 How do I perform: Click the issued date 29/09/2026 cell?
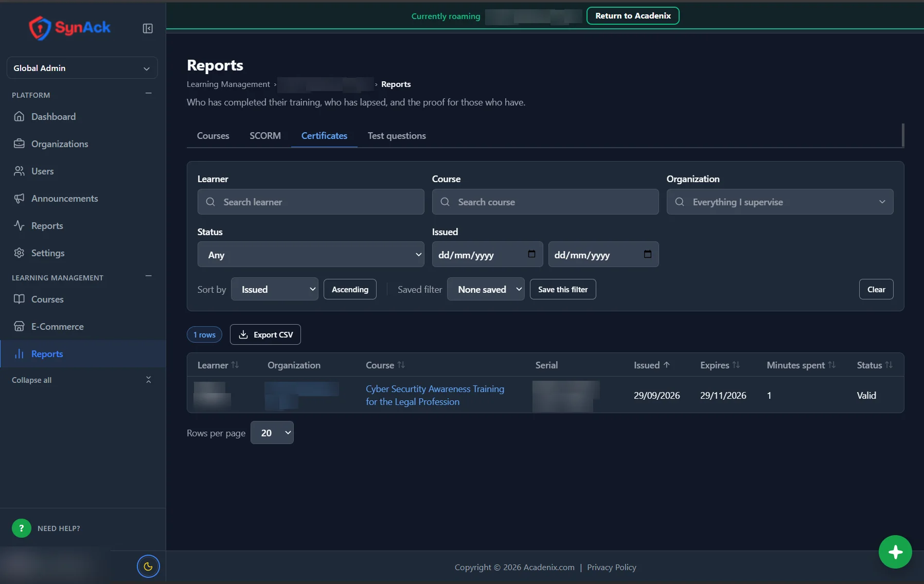656,395
